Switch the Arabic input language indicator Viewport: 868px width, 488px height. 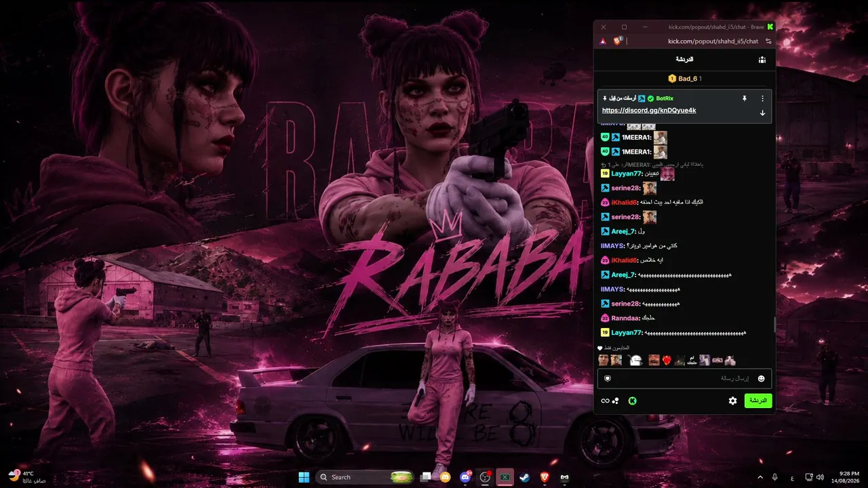point(793,477)
